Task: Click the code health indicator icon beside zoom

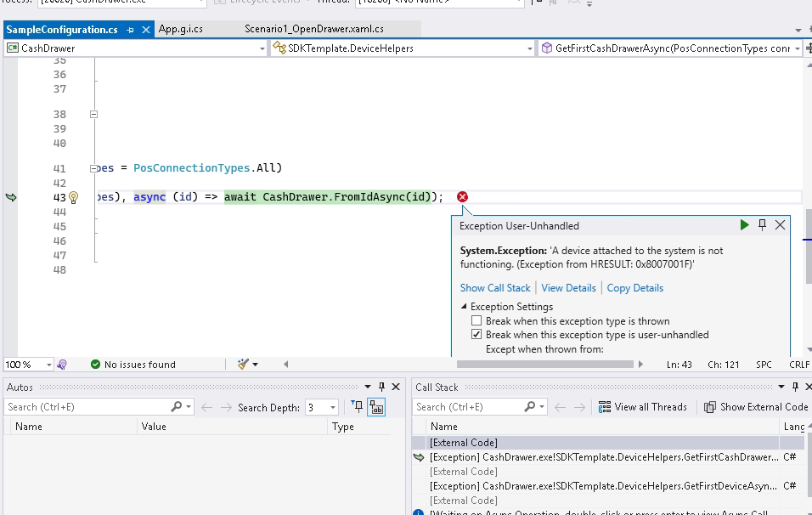Action: click(62, 365)
